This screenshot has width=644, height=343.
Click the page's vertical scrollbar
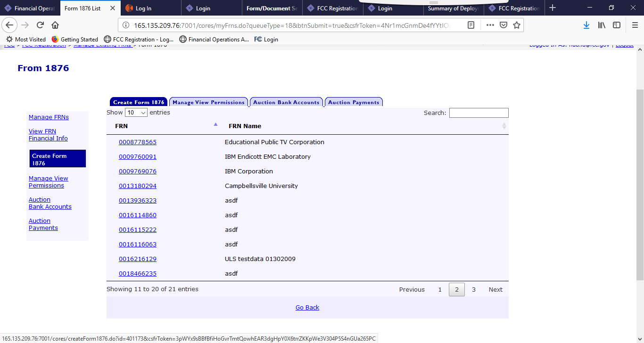click(x=640, y=184)
